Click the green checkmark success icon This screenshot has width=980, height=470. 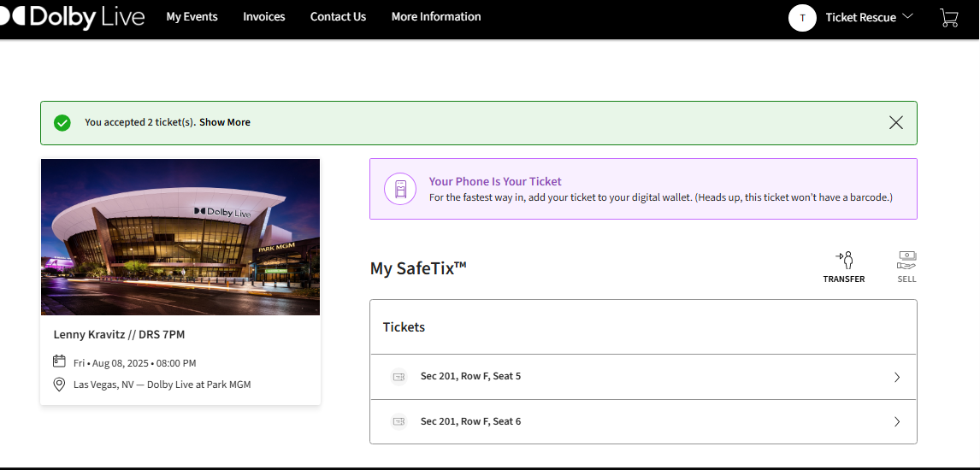[62, 122]
